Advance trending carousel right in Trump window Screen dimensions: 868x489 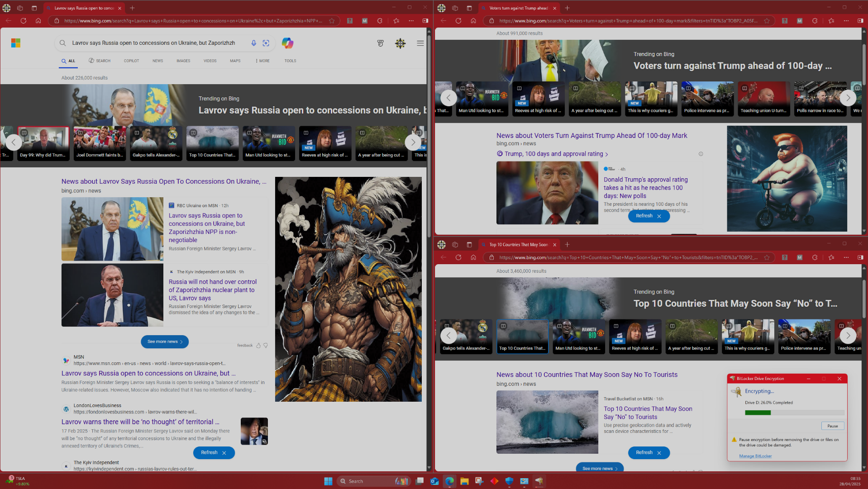click(x=848, y=97)
